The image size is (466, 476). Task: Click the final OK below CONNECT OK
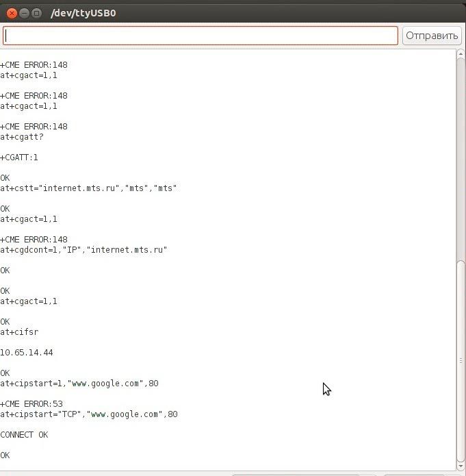point(5,455)
